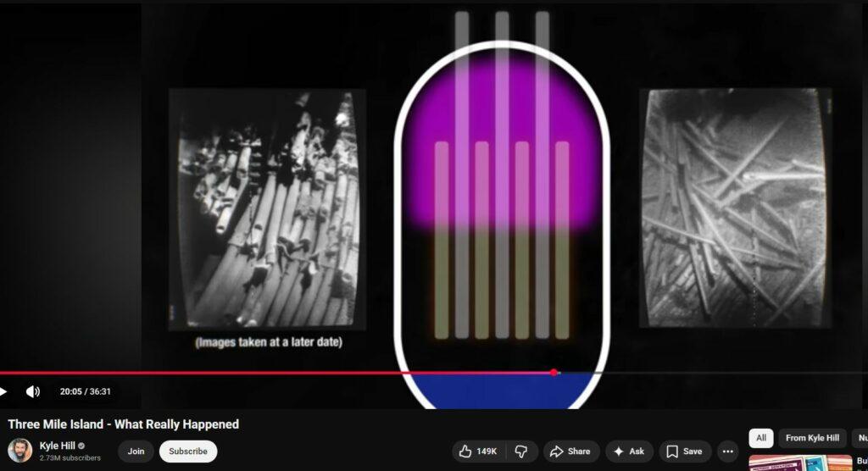868x471 pixels.
Task: Like the video with thumbs-up icon
Action: point(476,452)
